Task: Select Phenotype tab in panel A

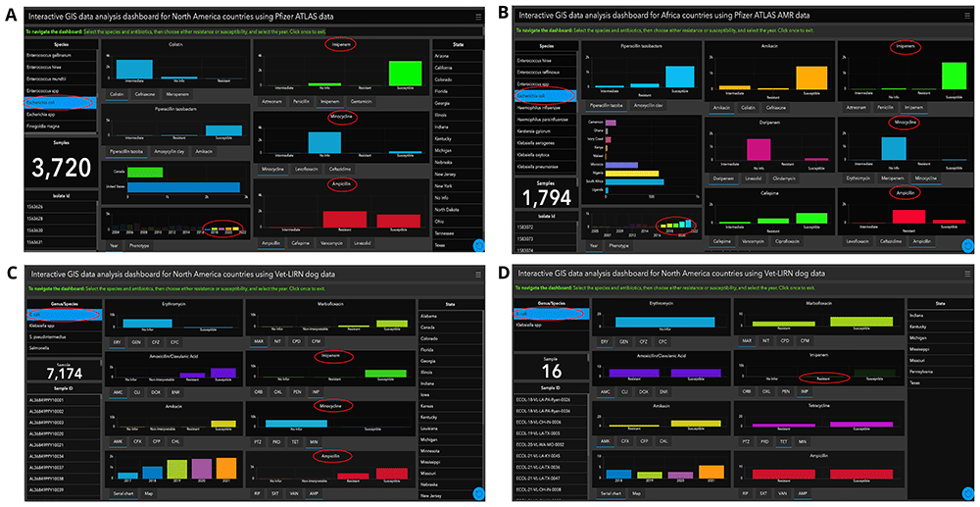Action: tap(139, 246)
